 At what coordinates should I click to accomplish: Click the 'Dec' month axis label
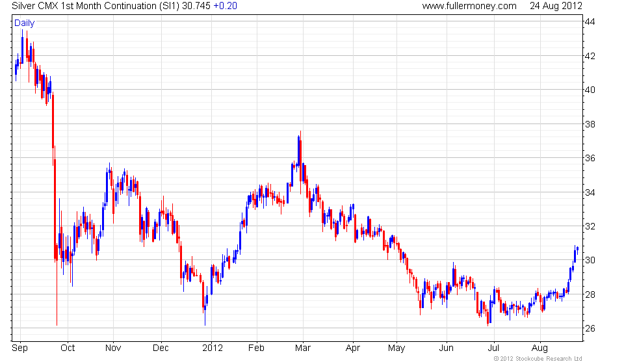(x=161, y=348)
